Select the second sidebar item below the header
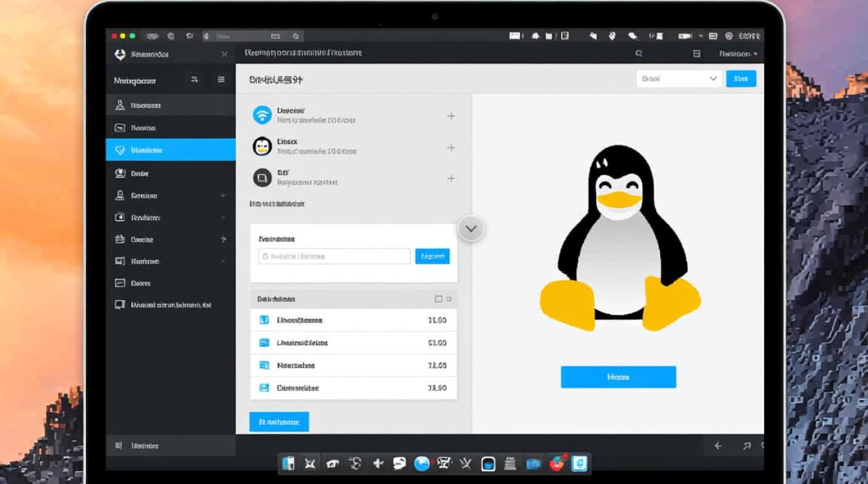 pyautogui.click(x=170, y=128)
